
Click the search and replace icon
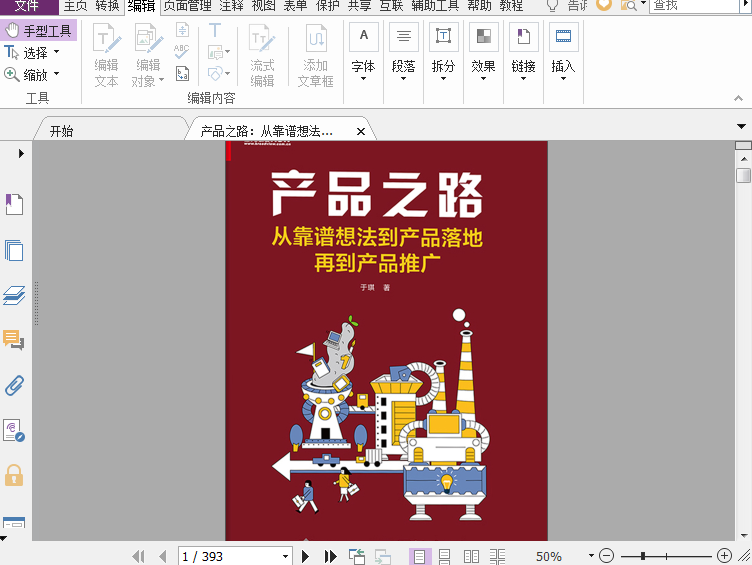[x=182, y=73]
